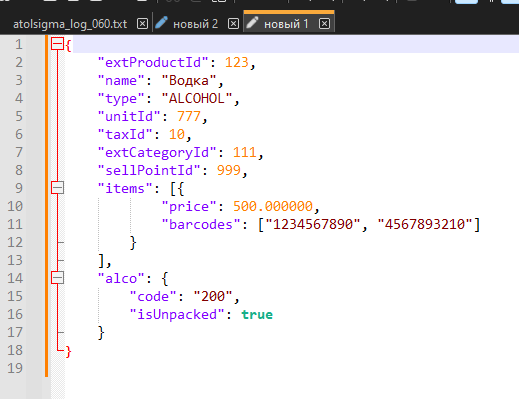Screen dimensions: 519x399
Task: Click line number 1 in the margin
Action: pos(19,44)
